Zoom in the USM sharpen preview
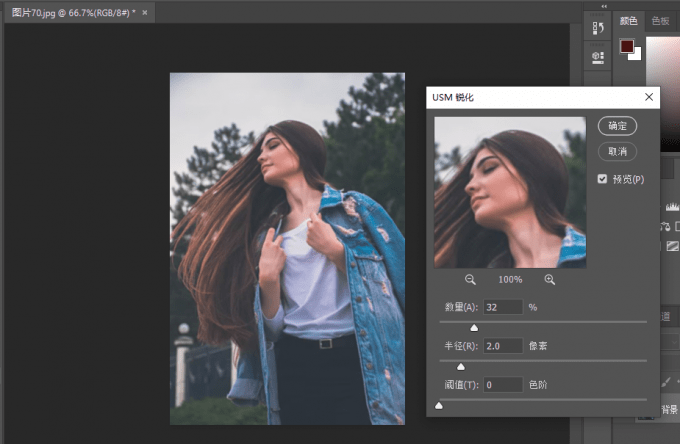This screenshot has width=680, height=444. [x=549, y=280]
